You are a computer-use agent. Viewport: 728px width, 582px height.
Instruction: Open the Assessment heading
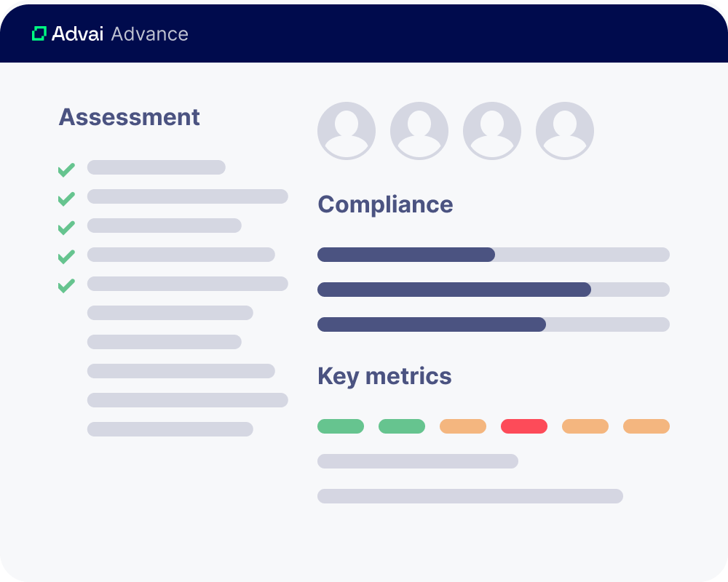click(x=129, y=117)
